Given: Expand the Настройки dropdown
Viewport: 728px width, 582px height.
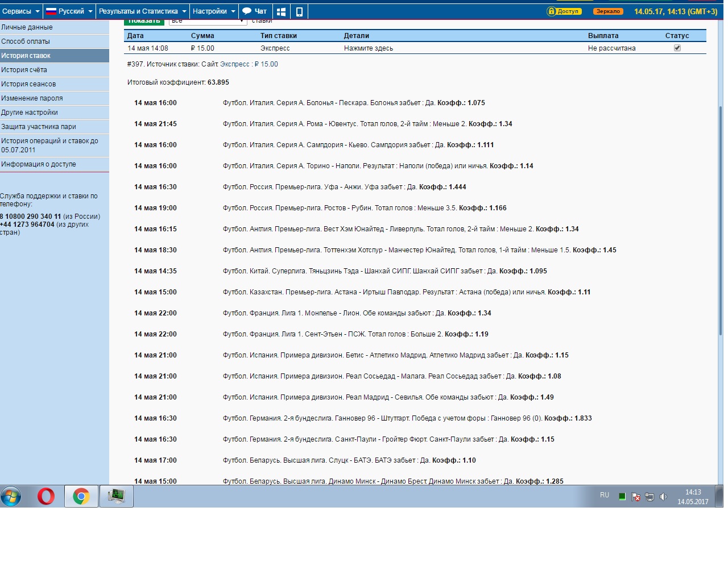Looking at the screenshot, I should (214, 11).
